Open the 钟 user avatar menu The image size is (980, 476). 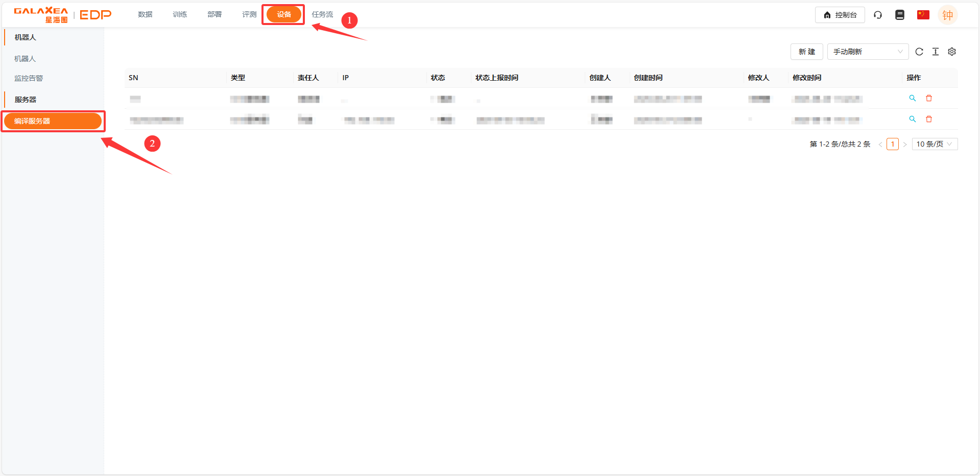click(x=948, y=15)
